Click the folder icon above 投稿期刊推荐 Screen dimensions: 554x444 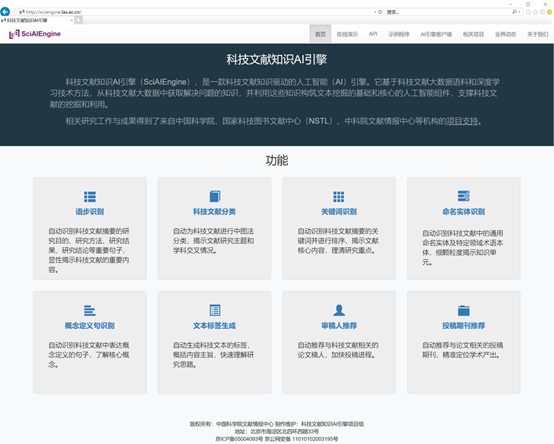464,310
